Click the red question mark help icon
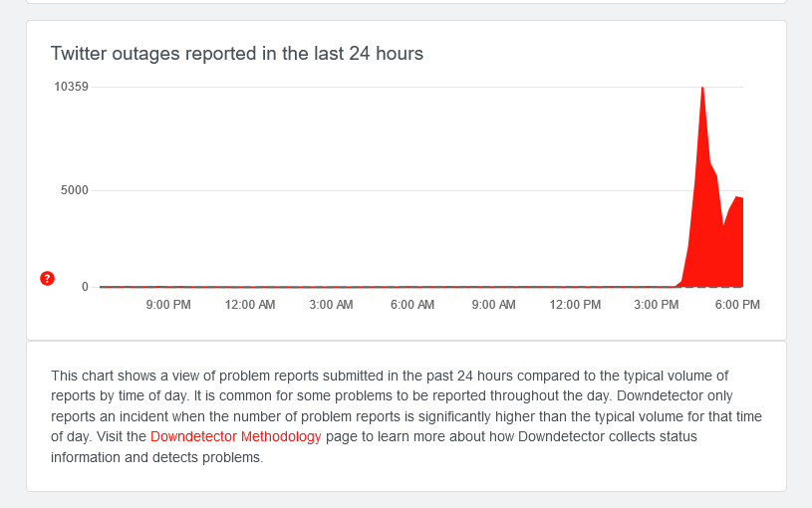Viewport: 812px width, 508px height. pos(47,279)
